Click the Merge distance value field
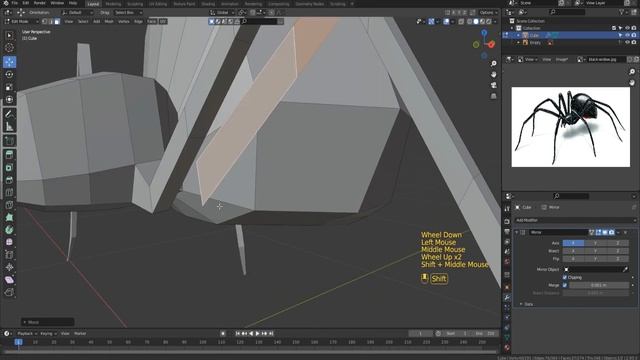 599,285
